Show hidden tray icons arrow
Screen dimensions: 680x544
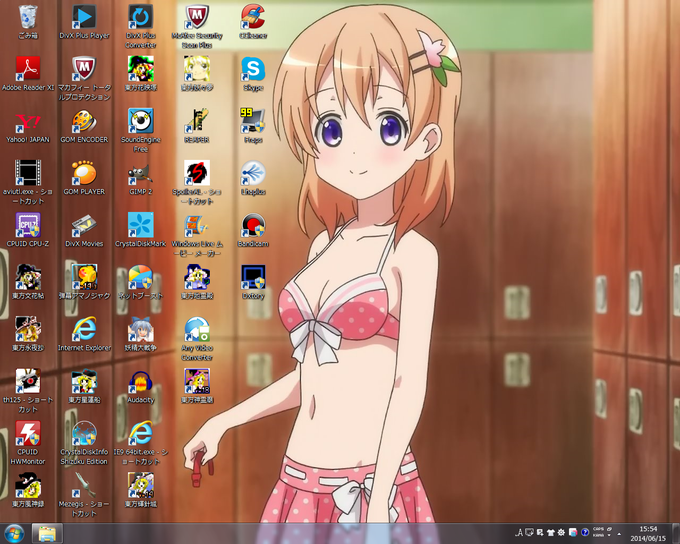point(619,534)
